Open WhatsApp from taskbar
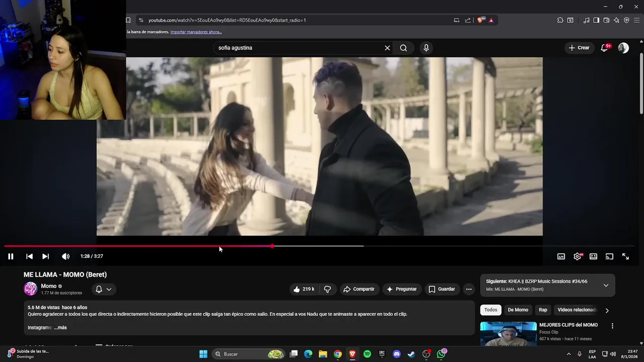Image resolution: width=644 pixels, height=362 pixels. [441, 354]
